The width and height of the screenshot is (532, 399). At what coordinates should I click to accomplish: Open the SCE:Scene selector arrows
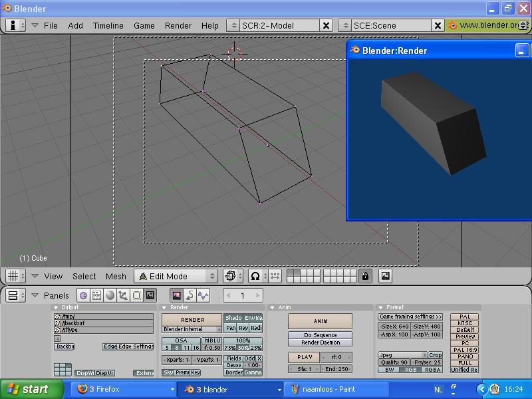click(x=344, y=25)
